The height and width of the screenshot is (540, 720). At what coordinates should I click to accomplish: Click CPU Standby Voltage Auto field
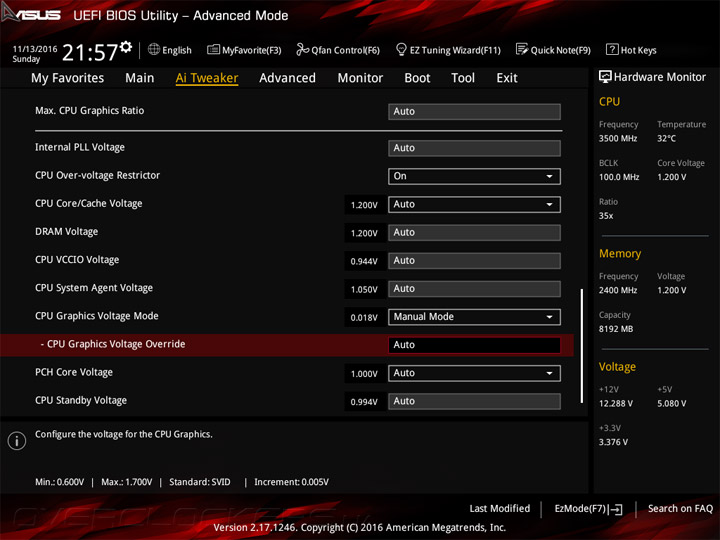(x=474, y=401)
